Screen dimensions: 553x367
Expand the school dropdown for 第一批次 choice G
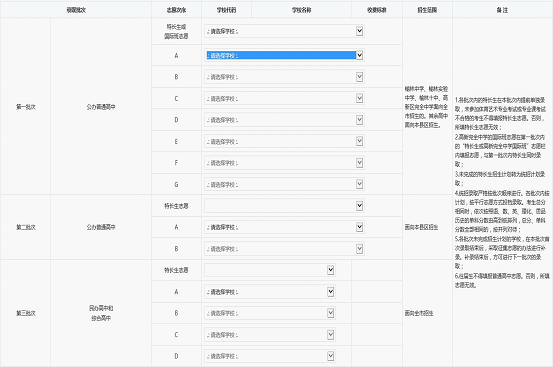[284, 184]
